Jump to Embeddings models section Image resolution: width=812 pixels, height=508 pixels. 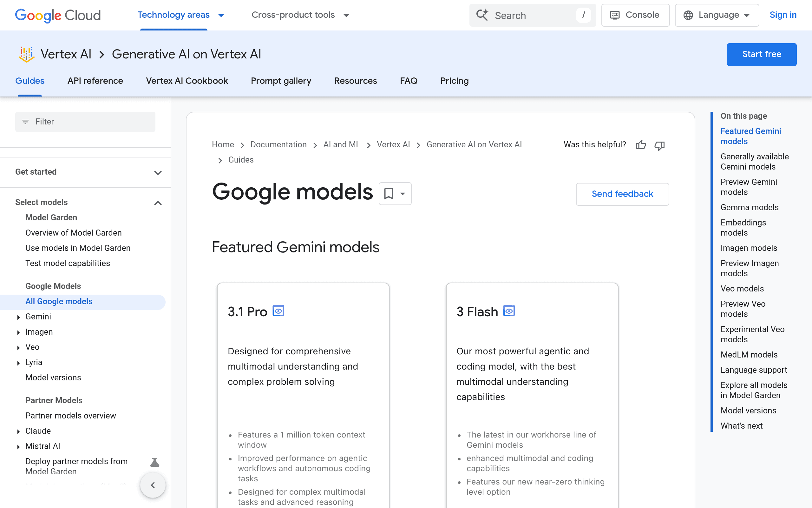pyautogui.click(x=743, y=227)
